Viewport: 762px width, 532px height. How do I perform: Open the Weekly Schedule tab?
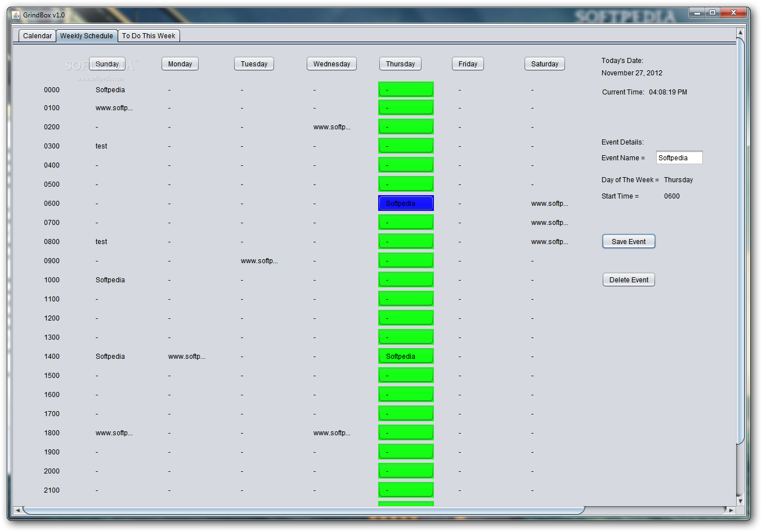click(x=87, y=36)
